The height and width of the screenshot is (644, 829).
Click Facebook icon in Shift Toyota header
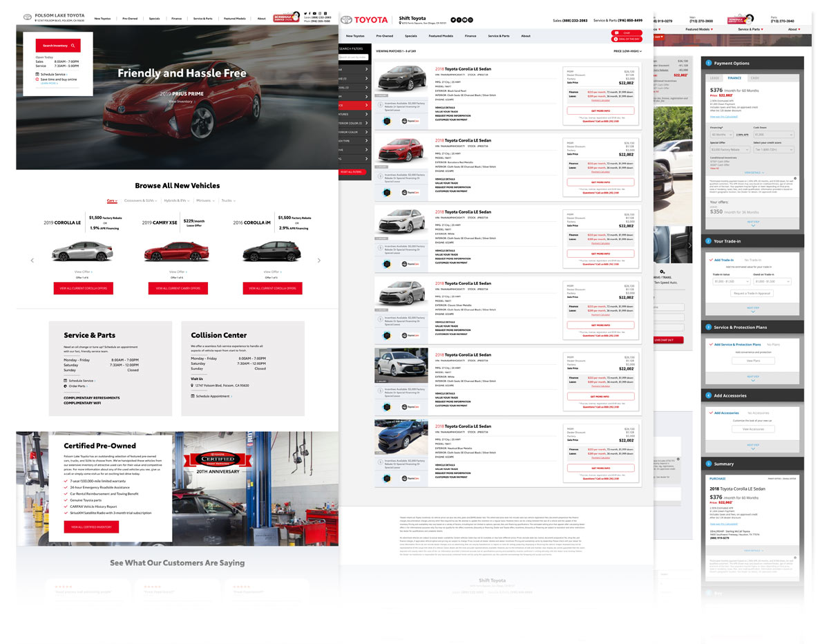(x=459, y=20)
